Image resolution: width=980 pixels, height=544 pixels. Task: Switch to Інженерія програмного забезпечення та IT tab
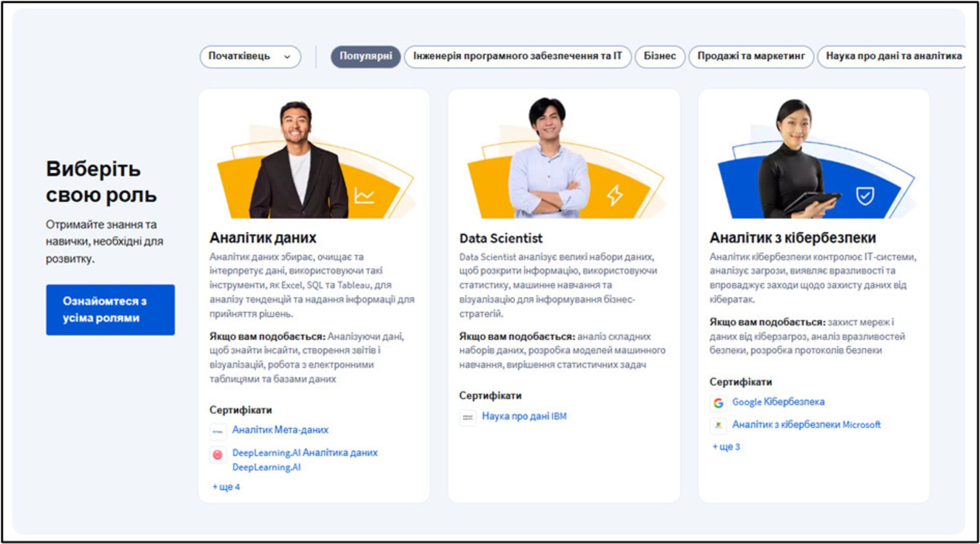coord(517,56)
